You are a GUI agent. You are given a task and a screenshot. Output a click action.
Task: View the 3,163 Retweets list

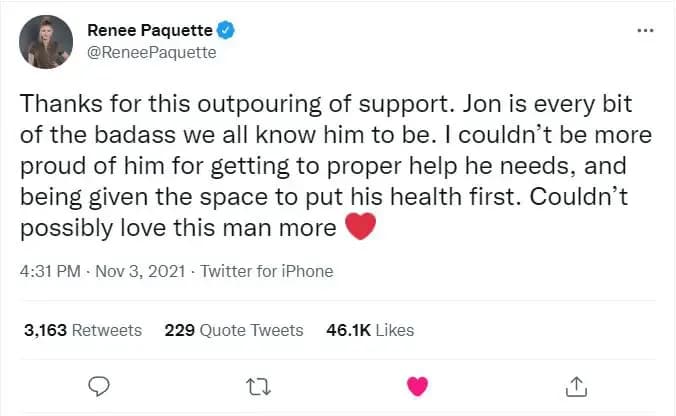83,329
